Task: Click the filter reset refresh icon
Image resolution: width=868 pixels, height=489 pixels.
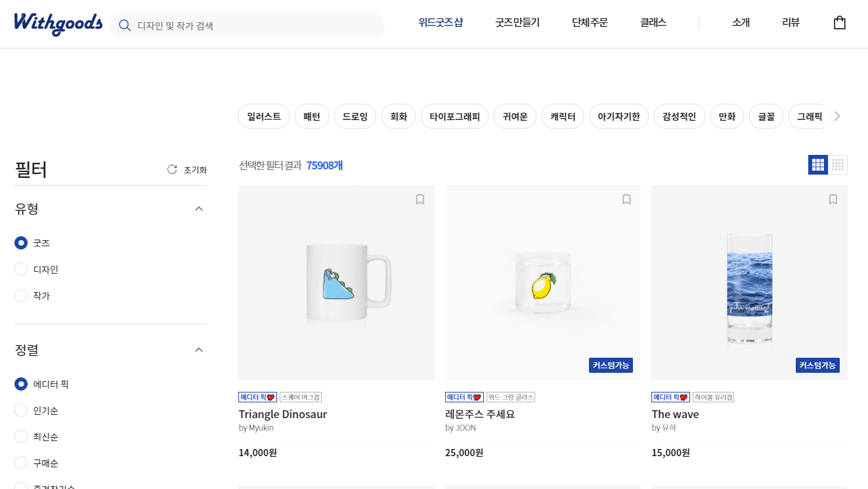Action: tap(172, 169)
